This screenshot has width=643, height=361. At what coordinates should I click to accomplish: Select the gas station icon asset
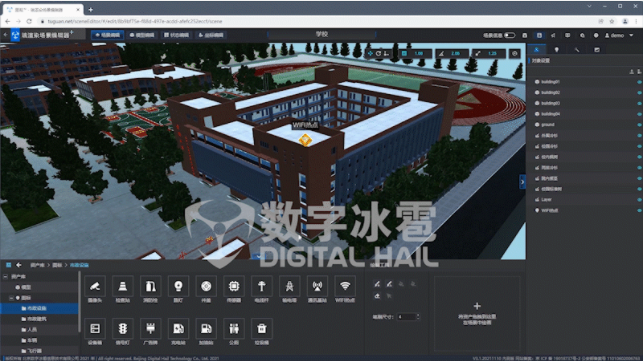point(206,329)
